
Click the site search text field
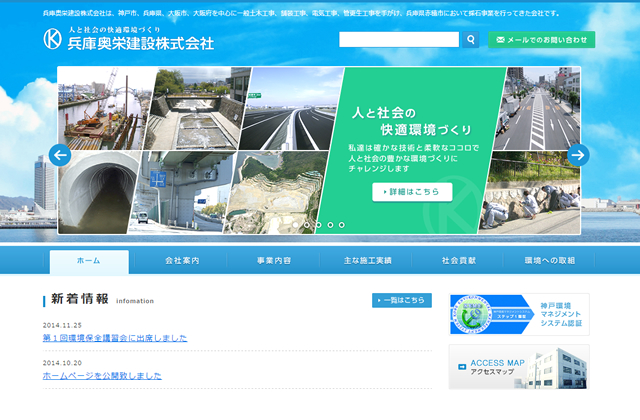[x=399, y=40]
